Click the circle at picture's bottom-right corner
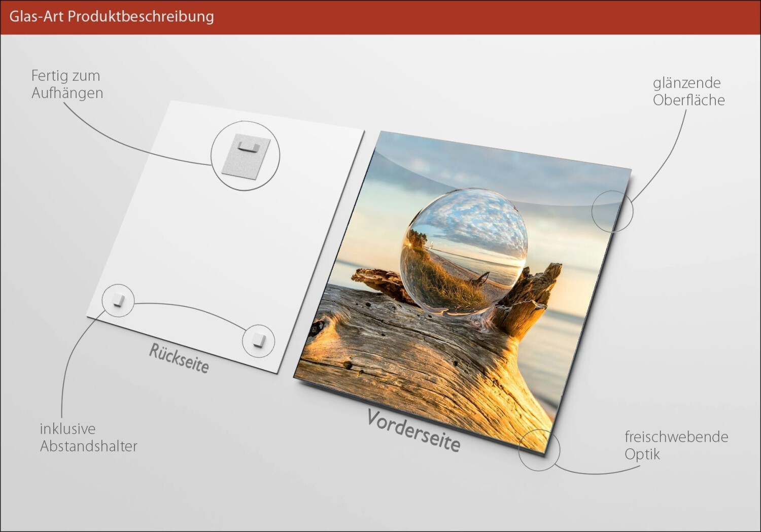 [539, 449]
